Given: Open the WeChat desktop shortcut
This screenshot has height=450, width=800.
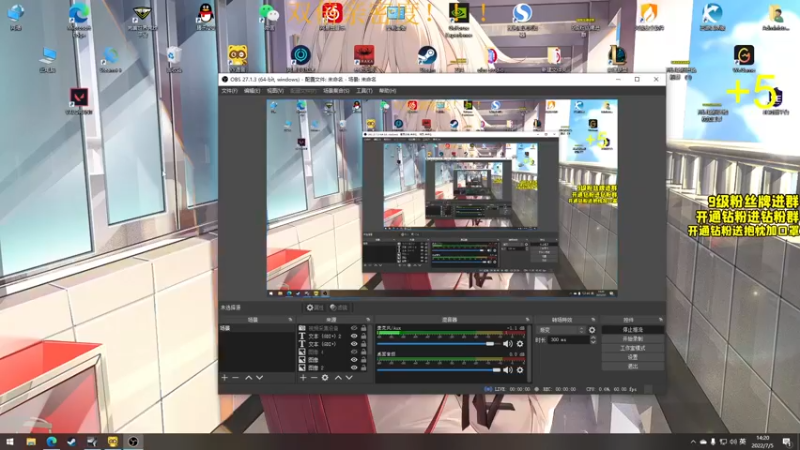Looking at the screenshot, I should pos(269,15).
